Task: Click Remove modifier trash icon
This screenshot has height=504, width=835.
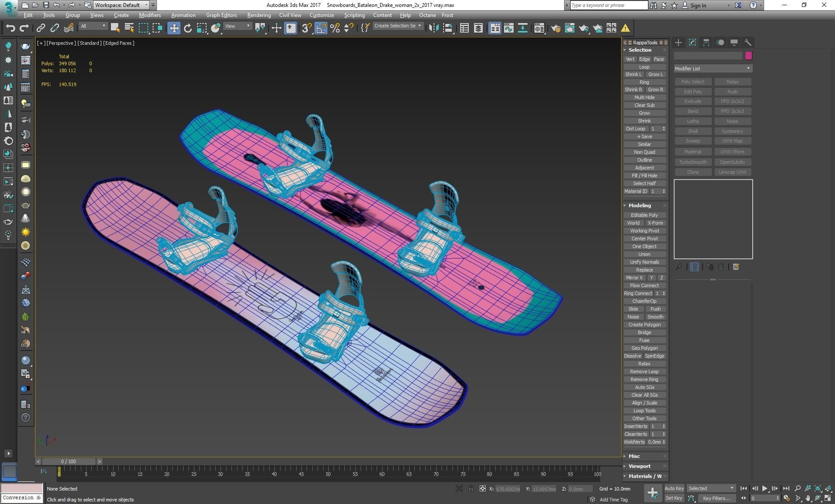Action: [721, 267]
